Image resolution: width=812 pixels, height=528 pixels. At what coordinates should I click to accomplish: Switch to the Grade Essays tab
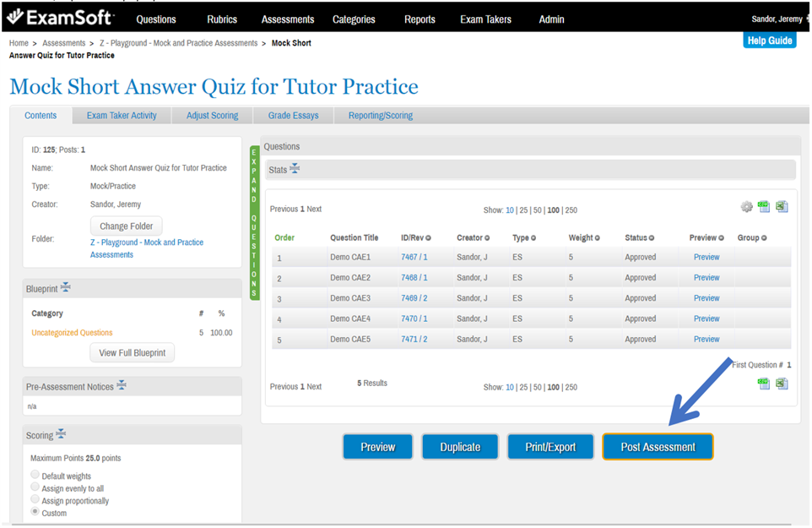point(293,116)
